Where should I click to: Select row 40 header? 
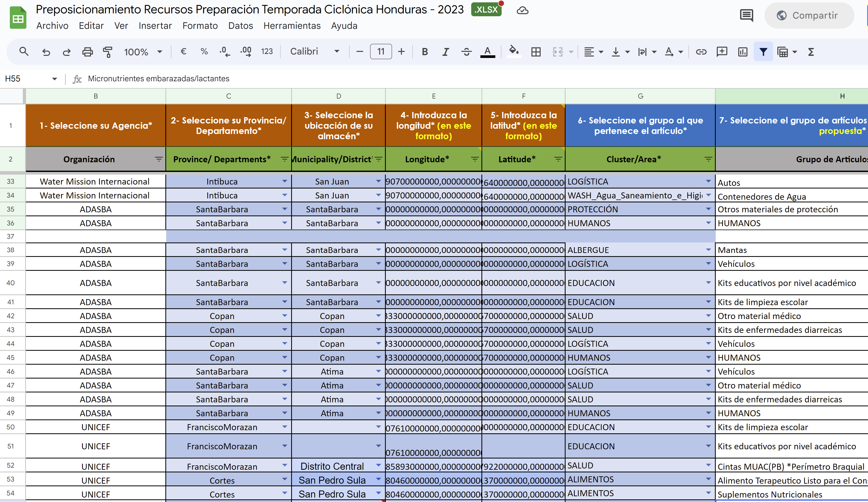[x=11, y=283]
